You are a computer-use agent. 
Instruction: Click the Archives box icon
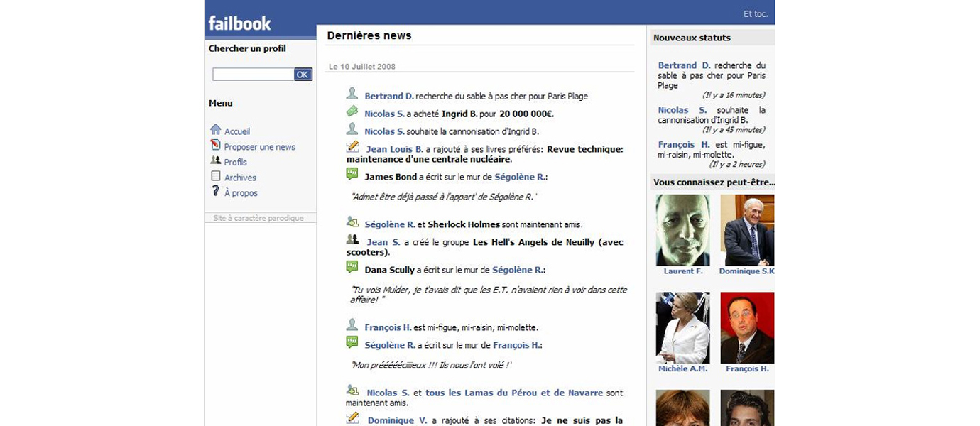pyautogui.click(x=216, y=176)
